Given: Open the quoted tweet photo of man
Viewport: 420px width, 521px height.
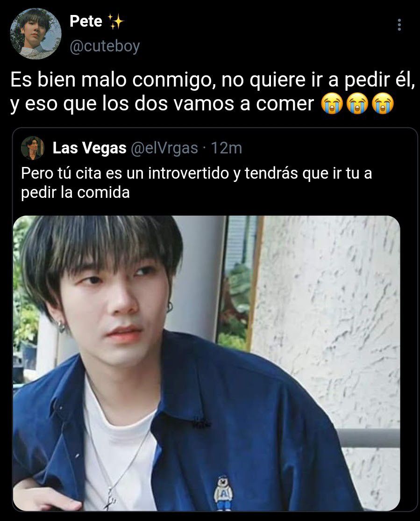Looking at the screenshot, I should (x=206, y=363).
